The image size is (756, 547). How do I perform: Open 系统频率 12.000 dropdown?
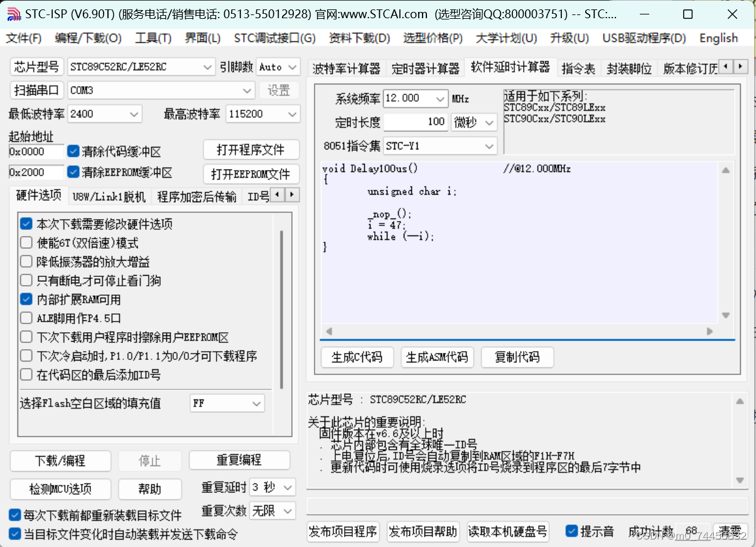pos(415,98)
